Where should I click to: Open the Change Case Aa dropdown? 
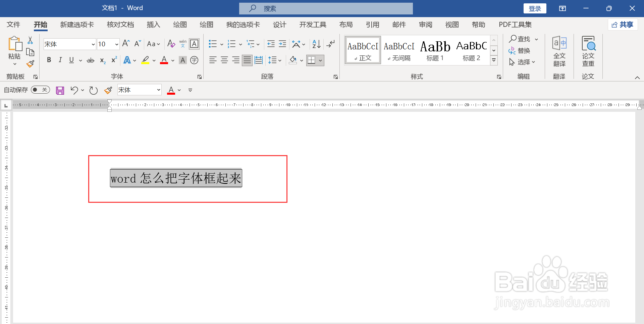[x=154, y=44]
